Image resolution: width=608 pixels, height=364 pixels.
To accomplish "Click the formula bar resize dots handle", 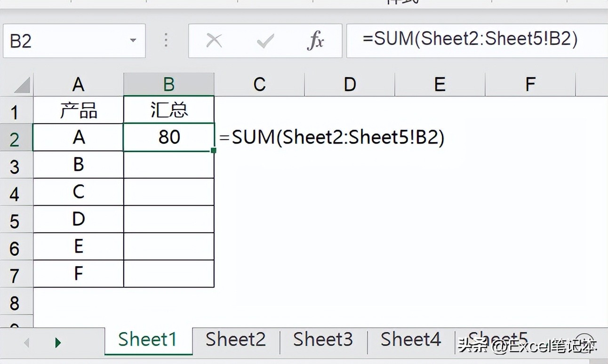I will pos(166,41).
